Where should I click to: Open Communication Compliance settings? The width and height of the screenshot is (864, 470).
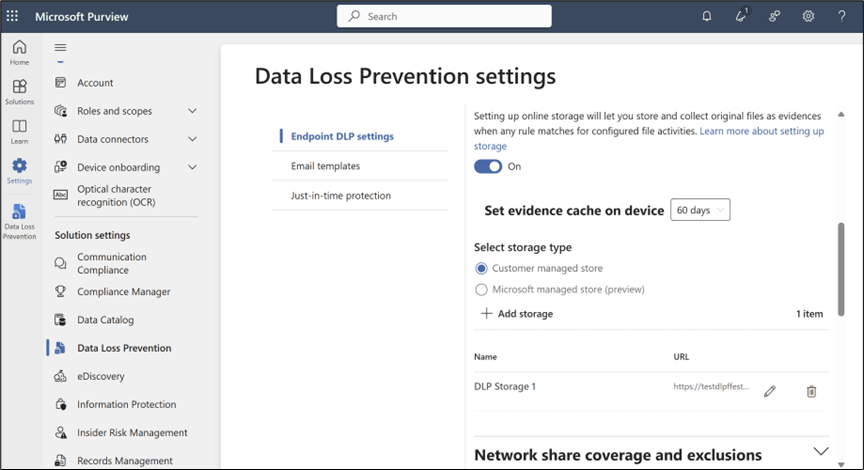[x=112, y=263]
